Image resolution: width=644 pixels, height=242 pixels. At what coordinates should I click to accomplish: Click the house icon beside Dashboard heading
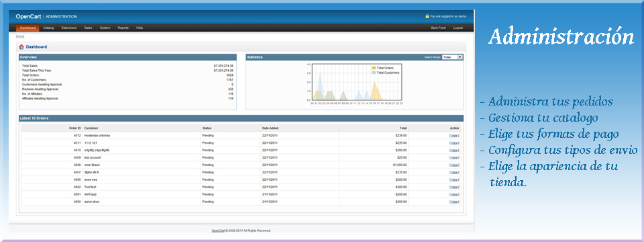click(x=21, y=47)
